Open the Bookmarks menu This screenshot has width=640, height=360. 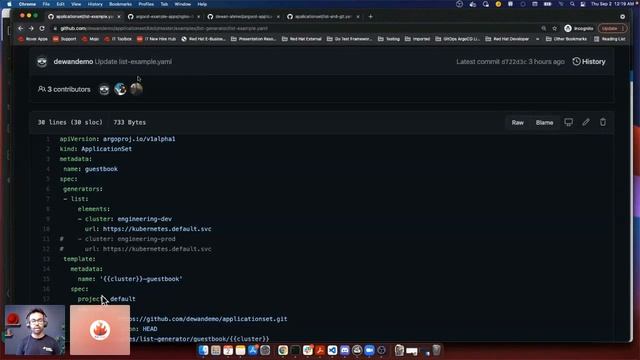pos(120,4)
